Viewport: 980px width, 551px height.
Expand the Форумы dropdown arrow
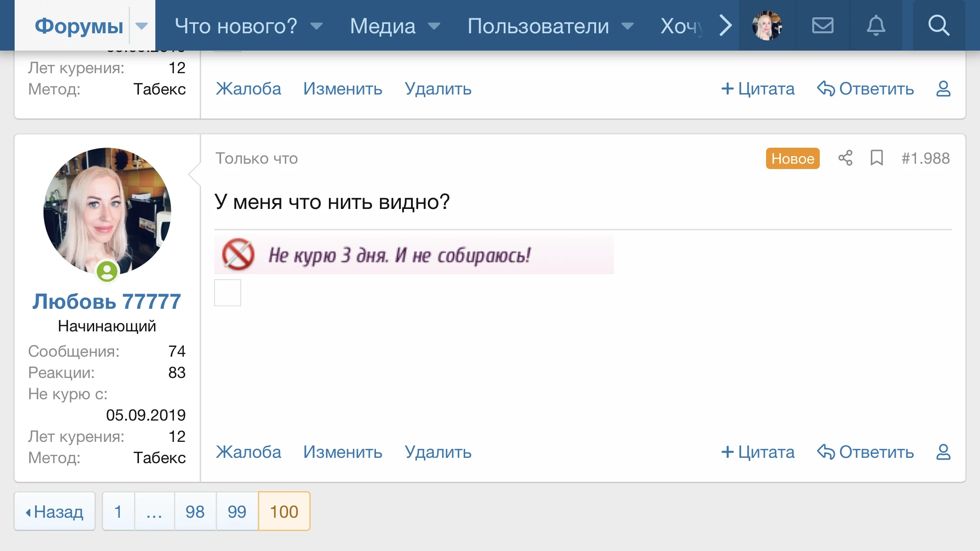point(142,26)
